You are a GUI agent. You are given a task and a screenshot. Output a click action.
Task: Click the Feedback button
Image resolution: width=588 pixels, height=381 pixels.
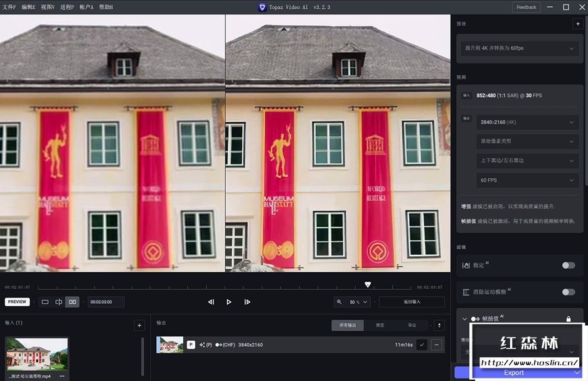526,7
